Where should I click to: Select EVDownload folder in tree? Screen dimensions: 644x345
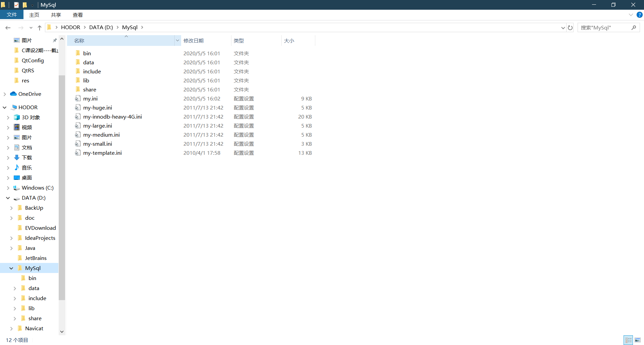40,228
